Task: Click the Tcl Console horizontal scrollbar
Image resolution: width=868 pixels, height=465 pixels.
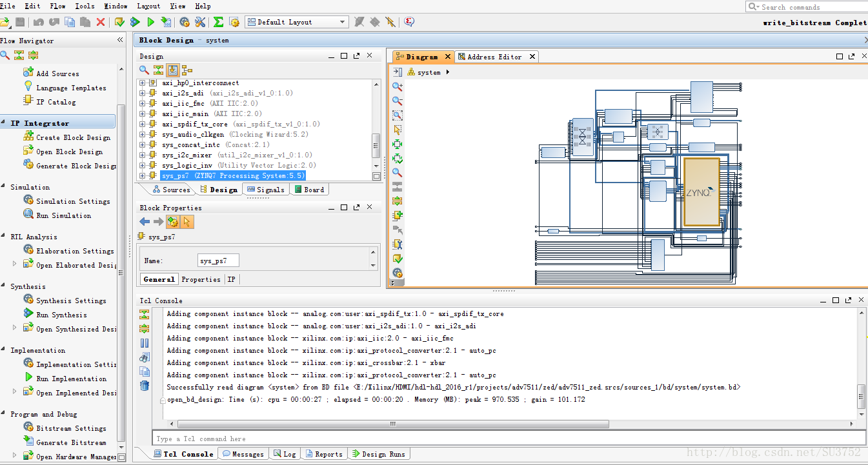Action: coord(392,424)
